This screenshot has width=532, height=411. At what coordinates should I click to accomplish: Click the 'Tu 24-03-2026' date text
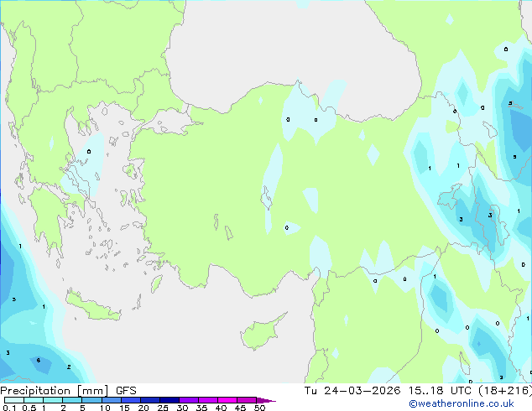pyautogui.click(x=352, y=391)
